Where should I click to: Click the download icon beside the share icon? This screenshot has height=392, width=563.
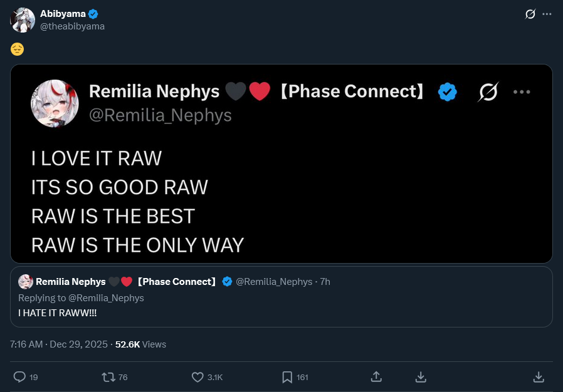(x=421, y=377)
